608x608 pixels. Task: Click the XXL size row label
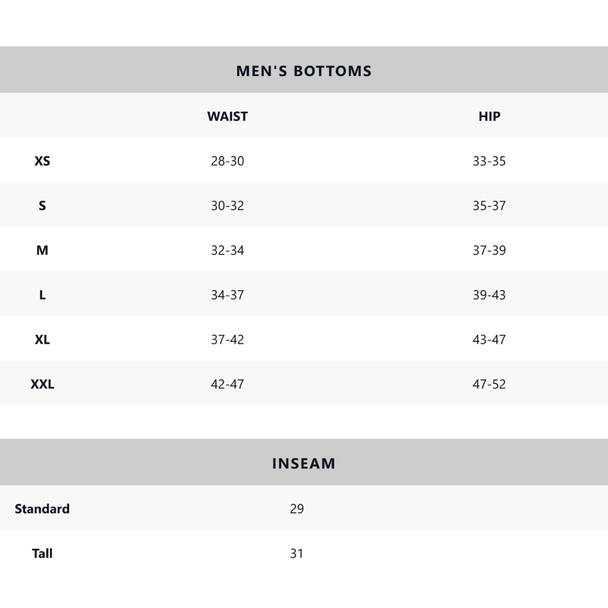(42, 384)
